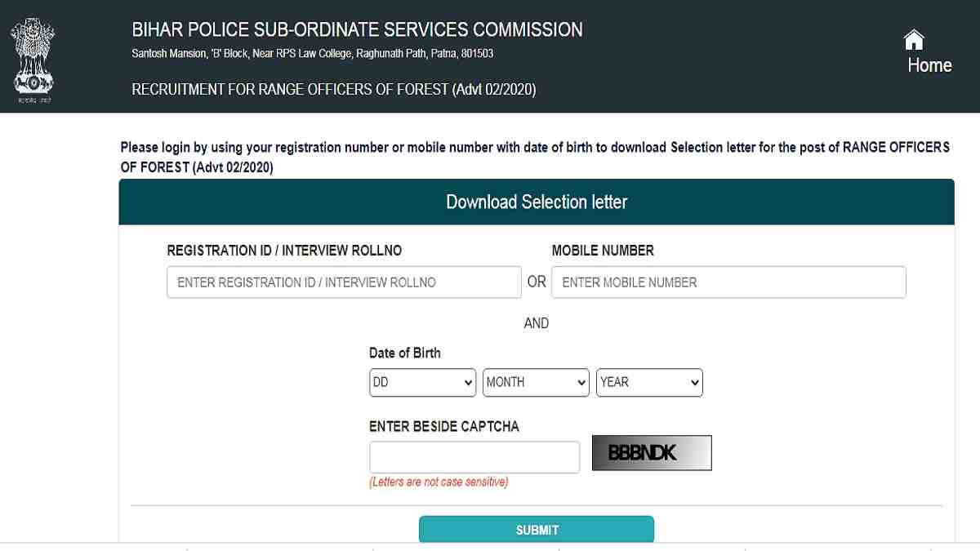The height and width of the screenshot is (551, 980).
Task: Click the Letters are not case sensitive note
Action: click(439, 482)
